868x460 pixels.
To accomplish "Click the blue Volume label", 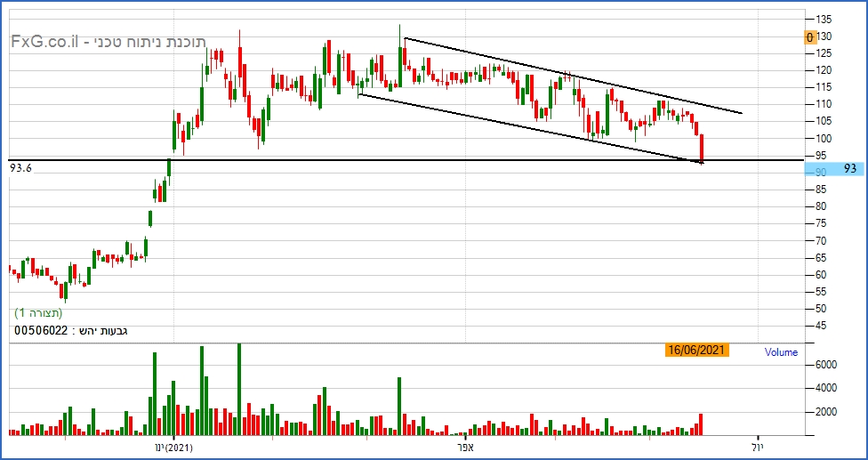I will 781,352.
